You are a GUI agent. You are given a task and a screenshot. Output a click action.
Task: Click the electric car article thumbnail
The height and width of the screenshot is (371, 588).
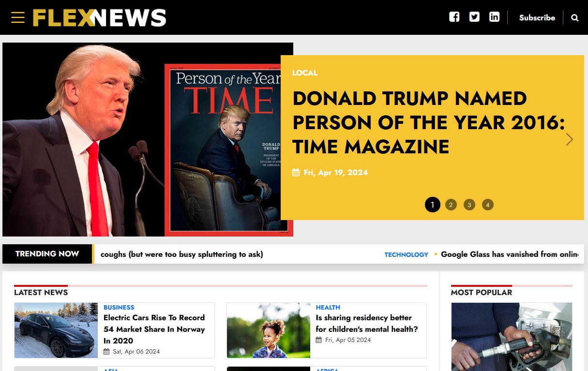[x=56, y=330]
